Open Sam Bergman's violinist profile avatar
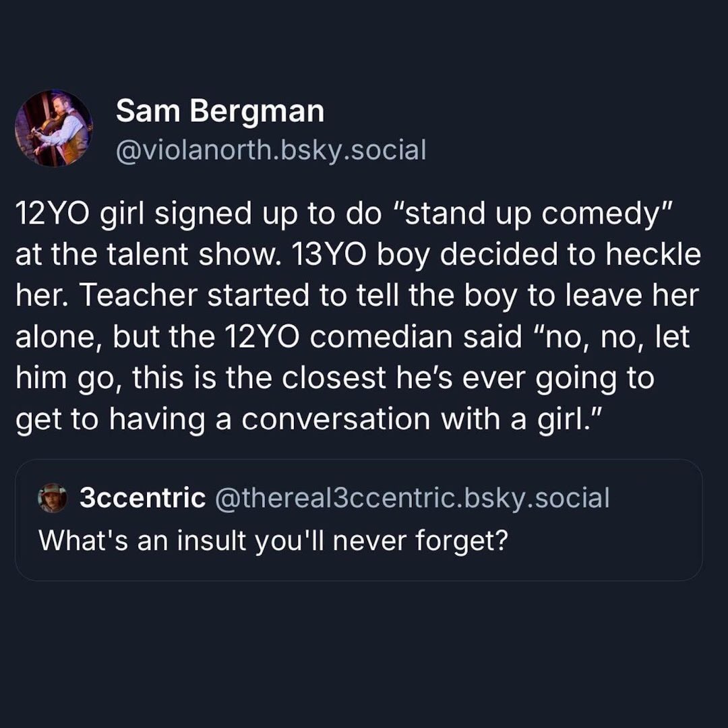 pos(53,128)
